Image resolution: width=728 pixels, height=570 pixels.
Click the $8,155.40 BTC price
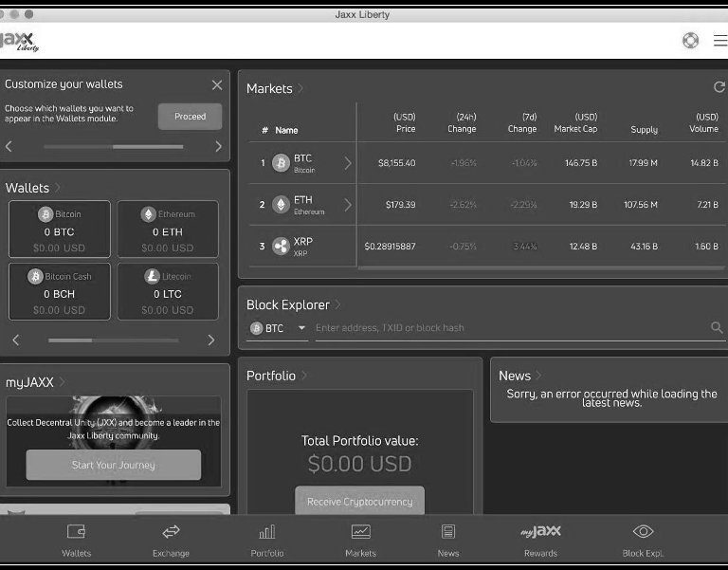pos(397,163)
